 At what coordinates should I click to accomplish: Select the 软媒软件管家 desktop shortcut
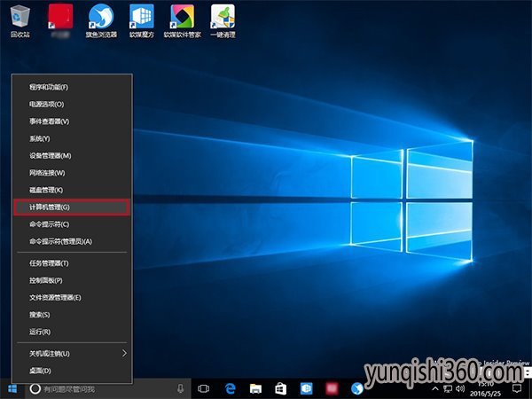183,21
